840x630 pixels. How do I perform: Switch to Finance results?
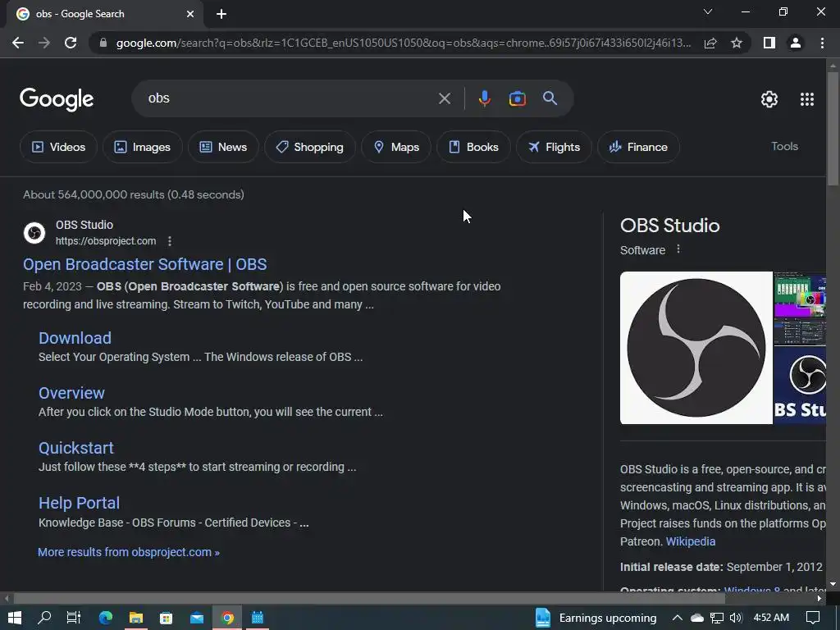tap(638, 147)
